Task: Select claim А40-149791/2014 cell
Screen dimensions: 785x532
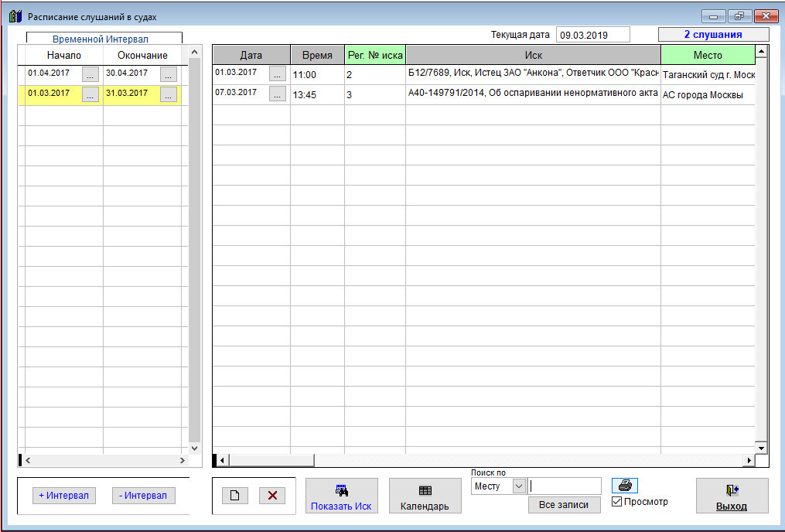Action: 533,94
